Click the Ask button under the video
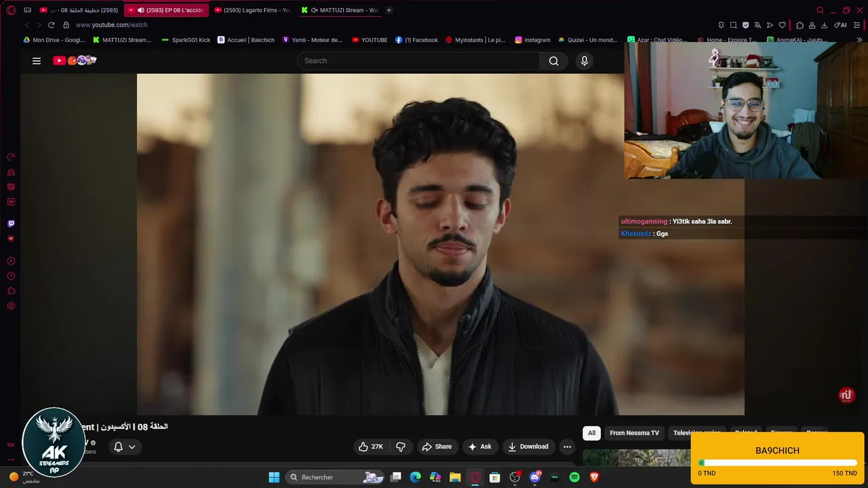This screenshot has height=488, width=868. click(x=479, y=447)
